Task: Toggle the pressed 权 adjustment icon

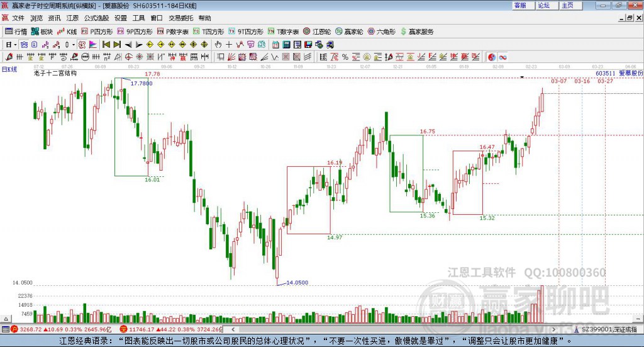Action: 82,45
